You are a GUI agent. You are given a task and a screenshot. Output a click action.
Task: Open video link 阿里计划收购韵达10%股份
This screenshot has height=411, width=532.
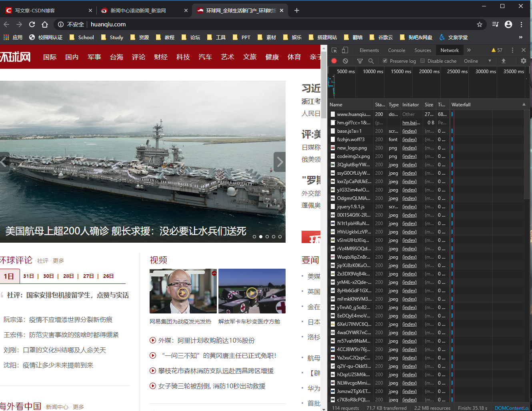click(x=206, y=341)
